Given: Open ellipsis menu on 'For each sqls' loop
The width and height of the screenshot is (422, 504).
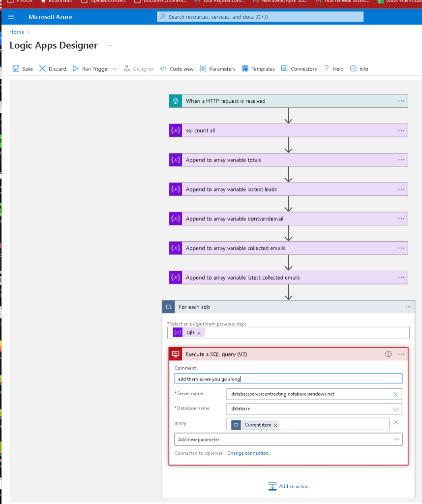Looking at the screenshot, I should pos(408,307).
